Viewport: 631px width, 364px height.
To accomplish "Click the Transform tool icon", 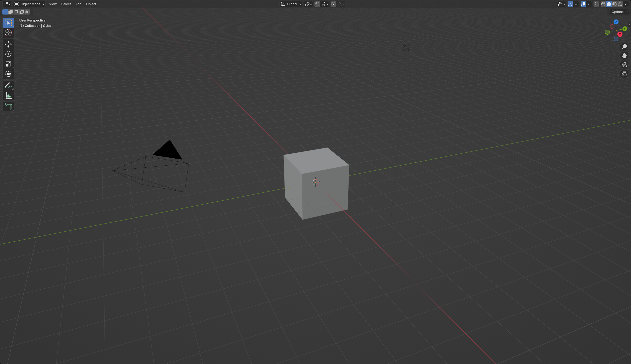I will [8, 74].
